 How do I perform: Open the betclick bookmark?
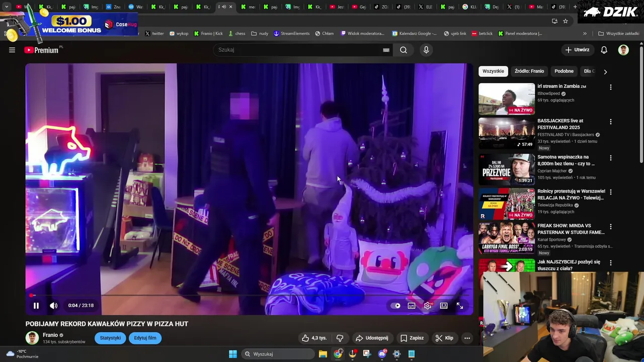[481, 34]
